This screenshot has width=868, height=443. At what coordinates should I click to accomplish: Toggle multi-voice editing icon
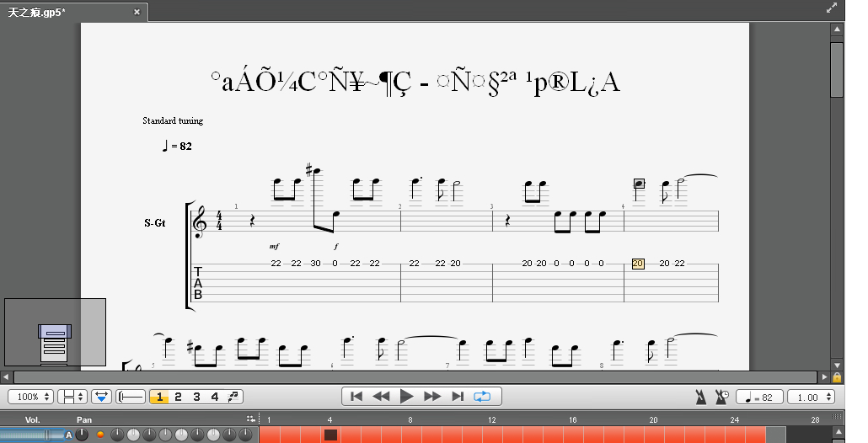tap(233, 397)
